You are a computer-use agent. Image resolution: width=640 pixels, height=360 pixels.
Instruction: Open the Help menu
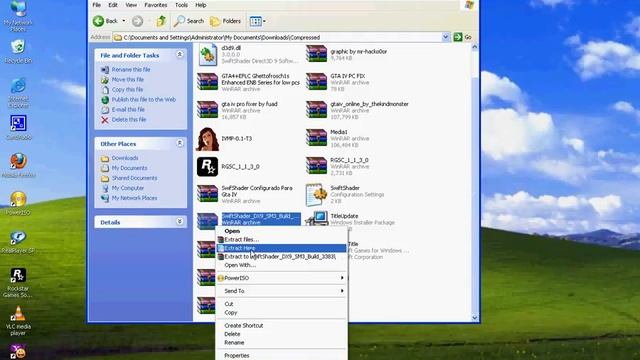pyautogui.click(x=200, y=5)
